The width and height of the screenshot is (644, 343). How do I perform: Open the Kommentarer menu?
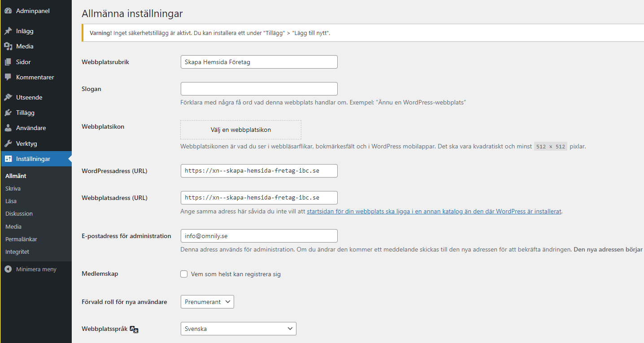click(x=36, y=77)
